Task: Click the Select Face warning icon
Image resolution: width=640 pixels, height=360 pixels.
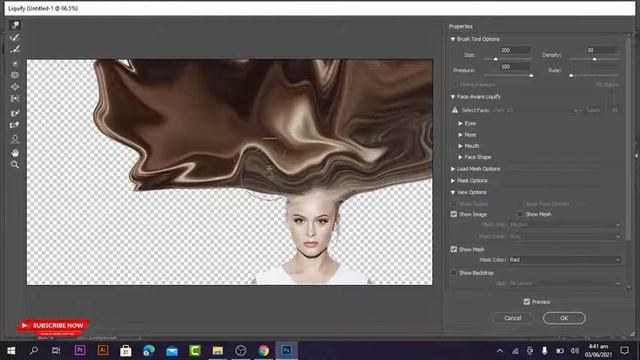Action: click(x=455, y=110)
